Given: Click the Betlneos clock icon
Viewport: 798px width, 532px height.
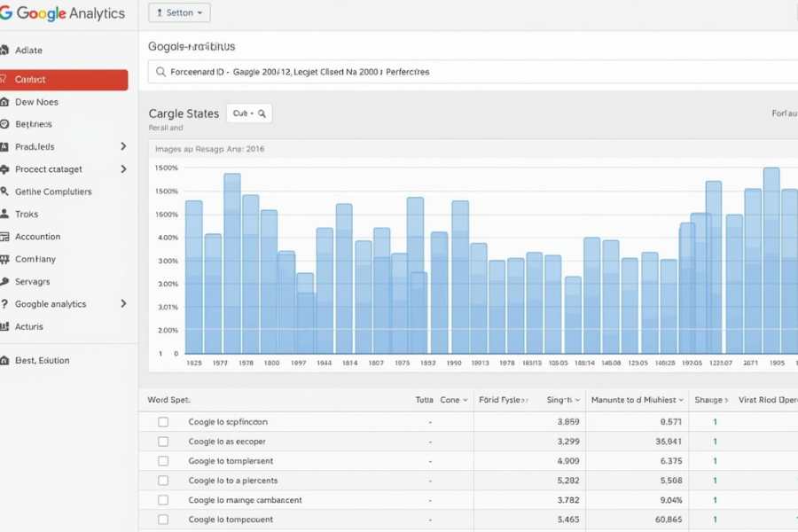Looking at the screenshot, I should point(4,124).
